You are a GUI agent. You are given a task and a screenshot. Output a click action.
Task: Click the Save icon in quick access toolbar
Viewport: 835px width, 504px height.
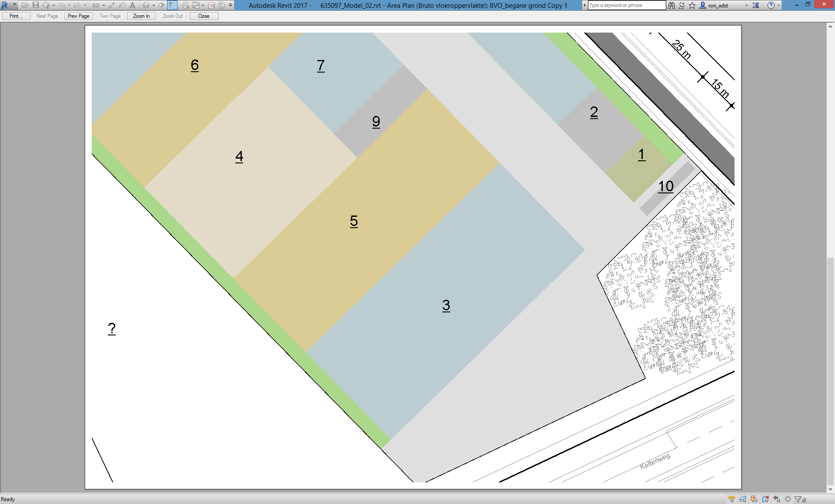pyautogui.click(x=36, y=5)
